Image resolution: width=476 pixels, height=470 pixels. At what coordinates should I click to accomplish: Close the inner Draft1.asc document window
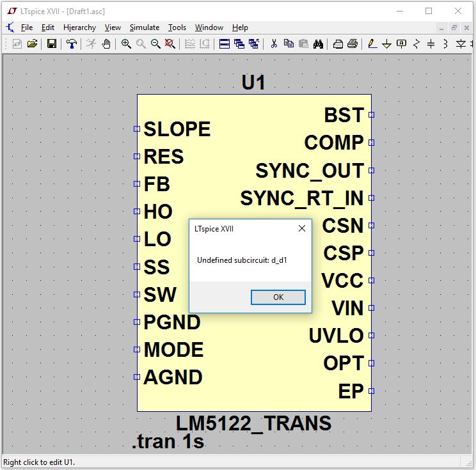point(466,28)
